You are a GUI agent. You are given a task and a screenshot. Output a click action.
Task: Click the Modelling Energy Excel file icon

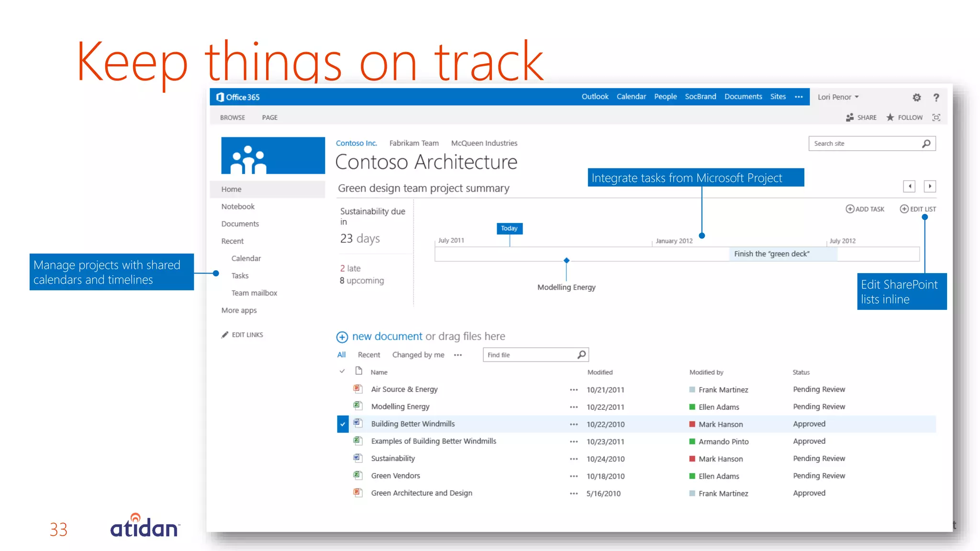357,406
